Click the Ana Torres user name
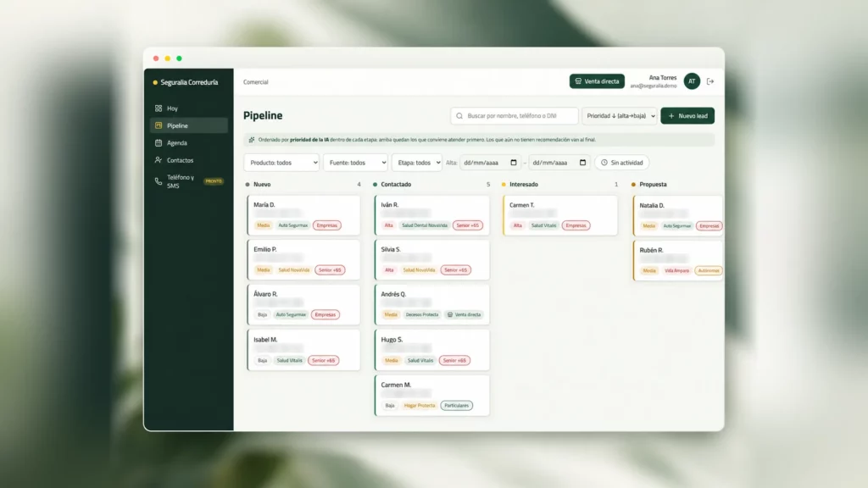868x488 pixels. (x=663, y=78)
